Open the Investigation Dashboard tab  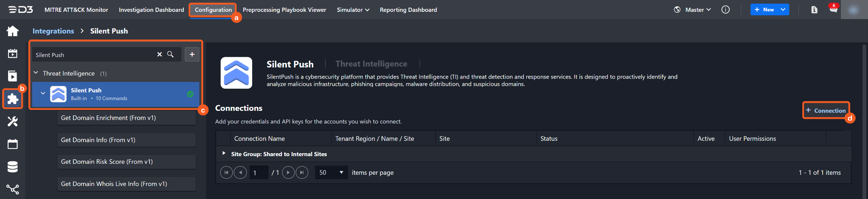[x=151, y=10]
